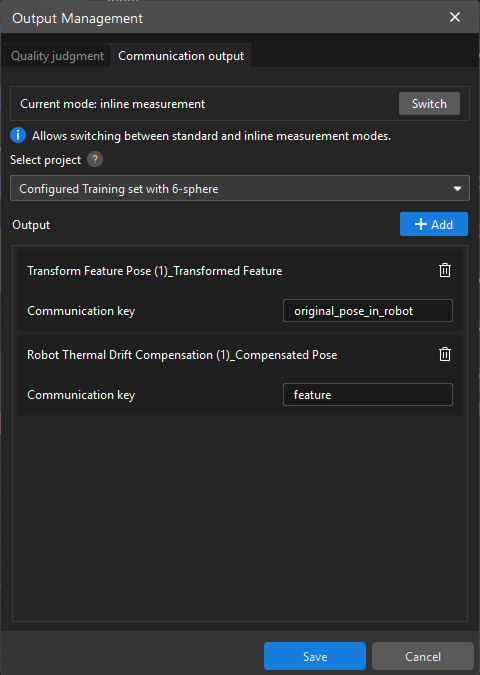Viewport: 480px width, 675px height.
Task: Cancel the output management changes
Action: tap(423, 656)
